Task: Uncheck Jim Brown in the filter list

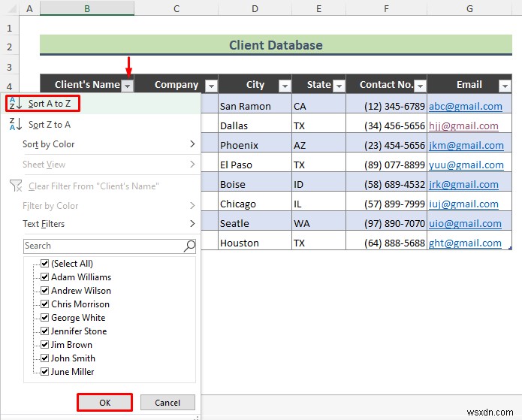Action: 44,344
